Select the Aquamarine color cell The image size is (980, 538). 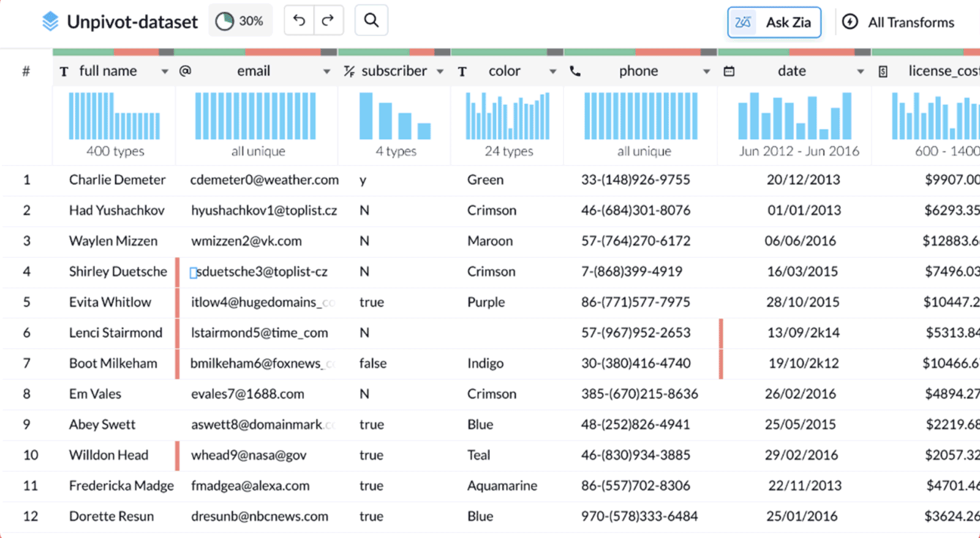click(x=502, y=486)
